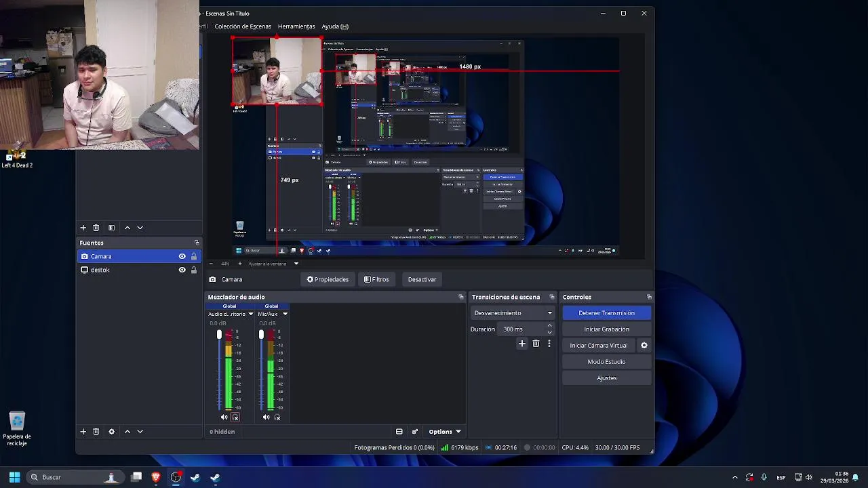This screenshot has width=868, height=488.
Task: Delete scene with the trash icon above Fuentes
Action: point(96,228)
